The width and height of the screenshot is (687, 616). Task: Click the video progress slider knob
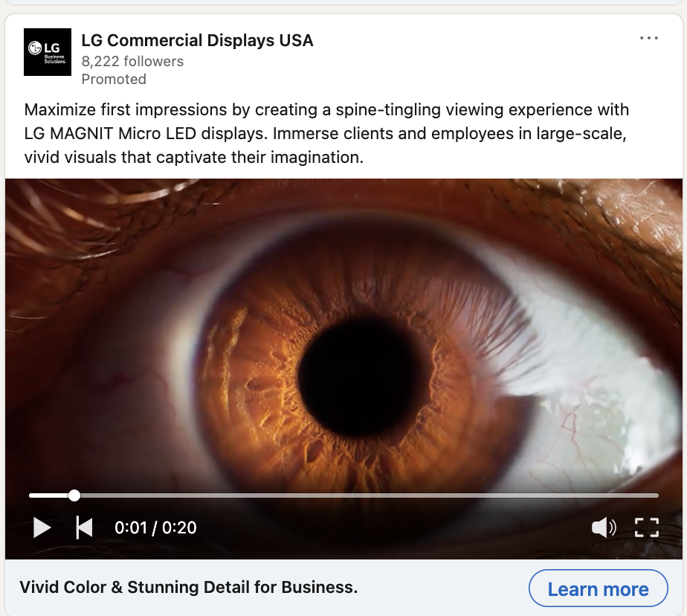[74, 495]
